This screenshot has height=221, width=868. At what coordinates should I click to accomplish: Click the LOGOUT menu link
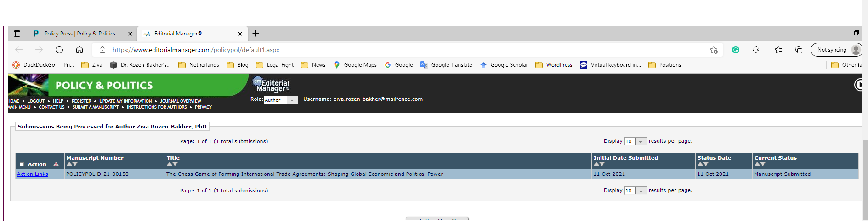(x=36, y=101)
